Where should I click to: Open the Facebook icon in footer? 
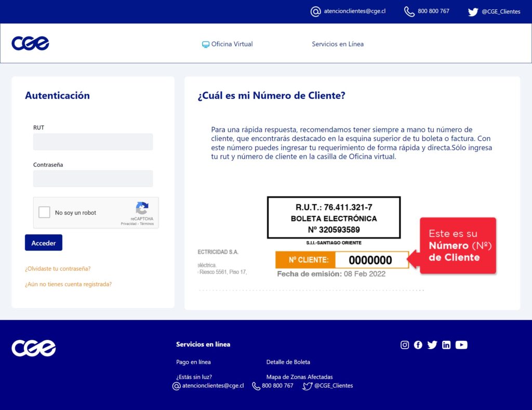(418, 345)
